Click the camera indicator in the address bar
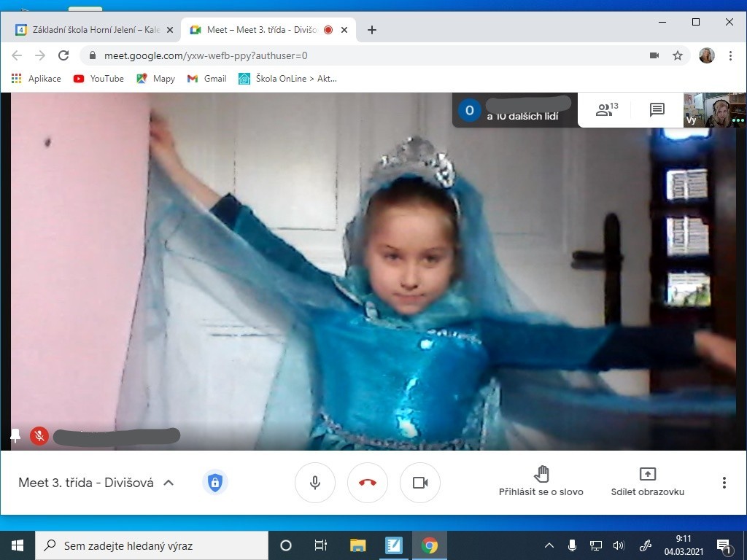Image resolution: width=747 pixels, height=560 pixels. point(654,55)
